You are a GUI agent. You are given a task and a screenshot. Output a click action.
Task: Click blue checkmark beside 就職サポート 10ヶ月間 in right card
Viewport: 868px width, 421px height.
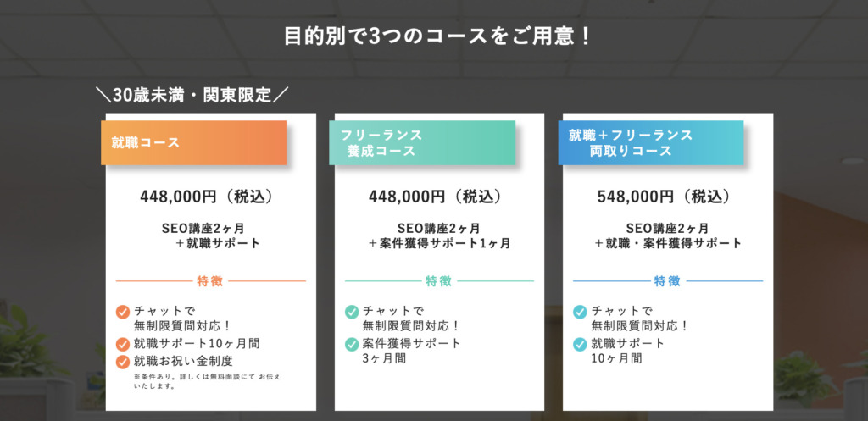pos(580,344)
